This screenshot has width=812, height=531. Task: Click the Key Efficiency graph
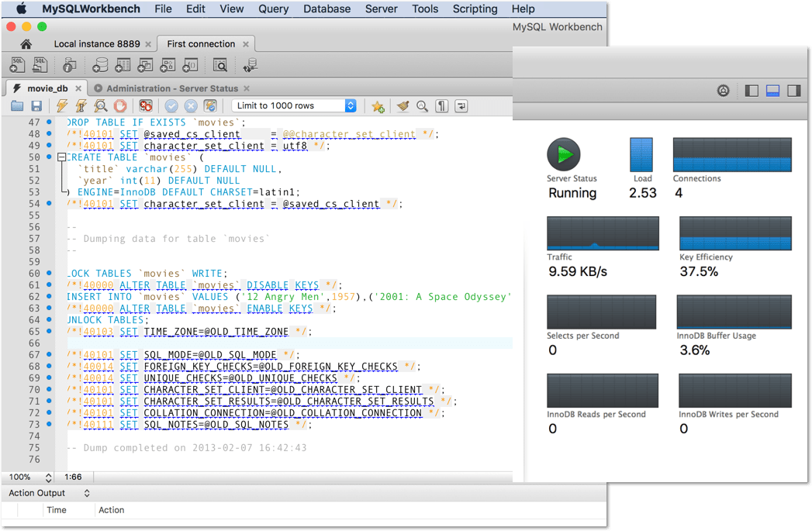coord(735,233)
